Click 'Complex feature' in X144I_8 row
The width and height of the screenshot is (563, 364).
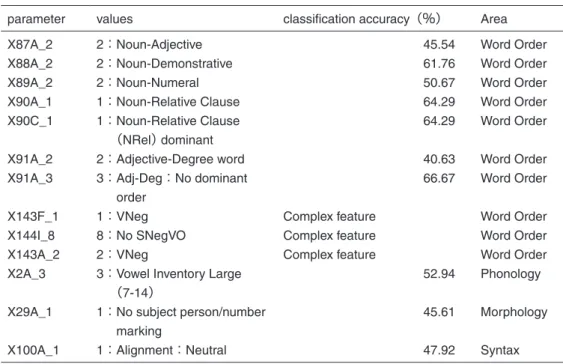point(329,235)
